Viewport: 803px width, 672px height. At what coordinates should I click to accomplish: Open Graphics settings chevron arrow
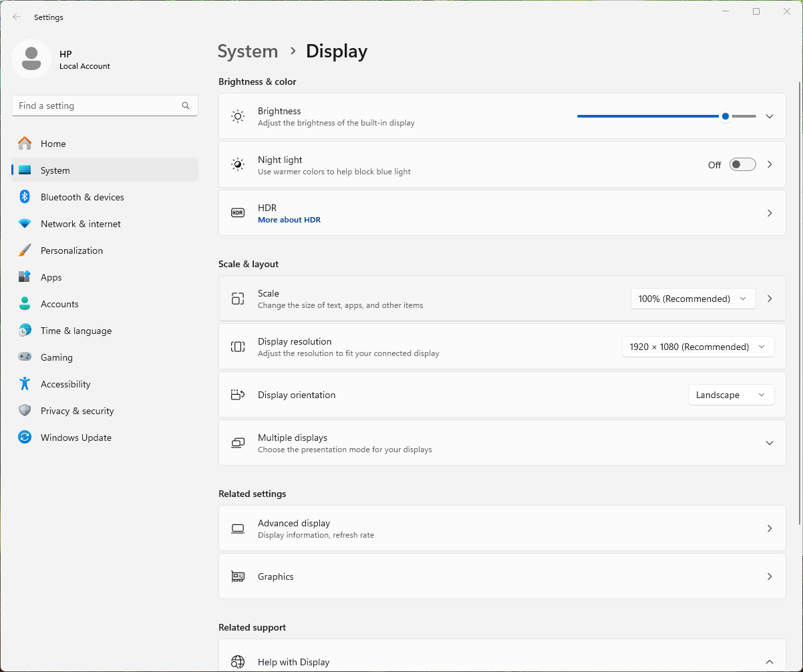pos(770,576)
